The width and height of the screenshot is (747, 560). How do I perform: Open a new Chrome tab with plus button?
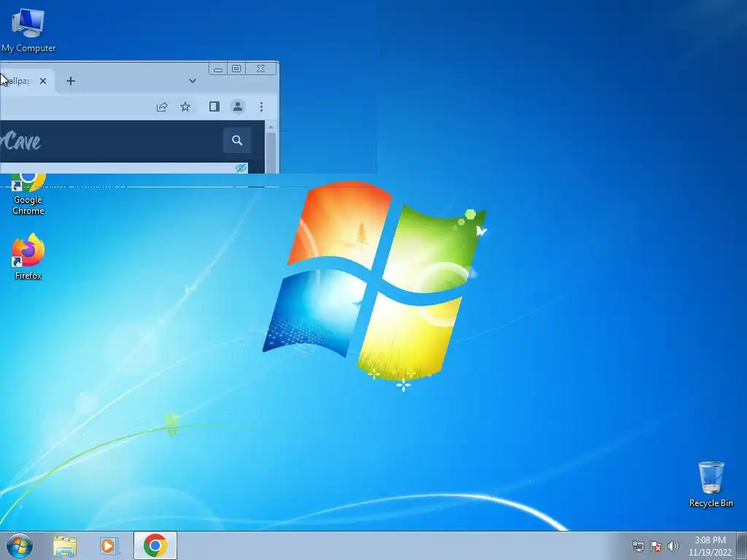point(71,81)
